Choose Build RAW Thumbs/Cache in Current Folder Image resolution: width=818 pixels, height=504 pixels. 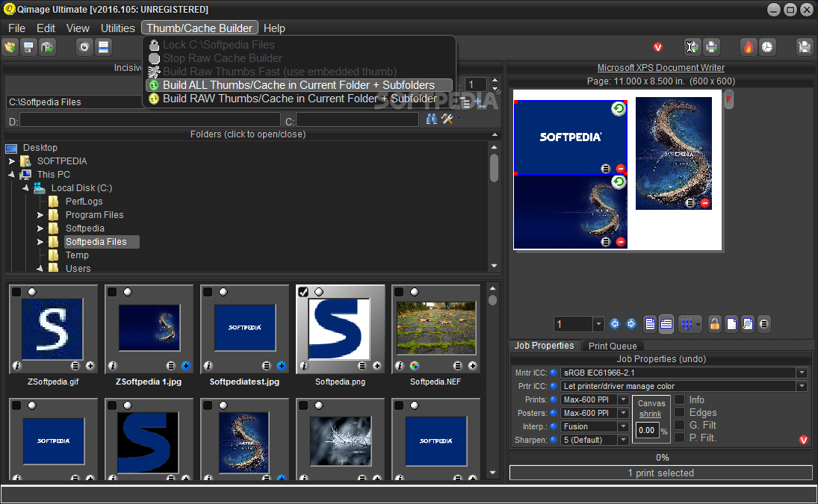tap(298, 99)
